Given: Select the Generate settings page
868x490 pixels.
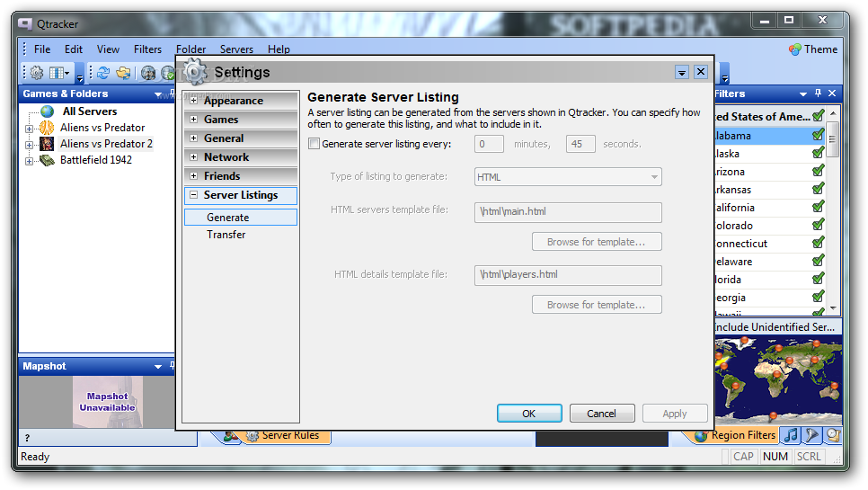Looking at the screenshot, I should point(241,218).
